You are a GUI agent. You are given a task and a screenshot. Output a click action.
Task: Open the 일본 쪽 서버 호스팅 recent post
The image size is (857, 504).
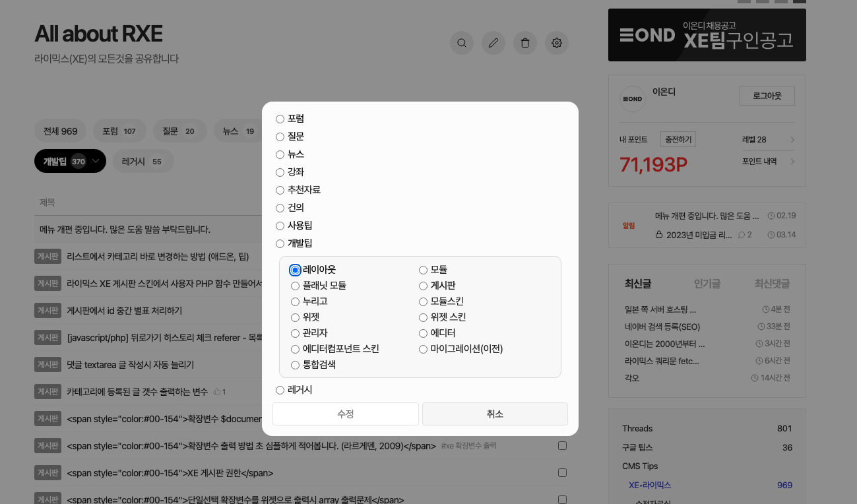[x=660, y=309]
